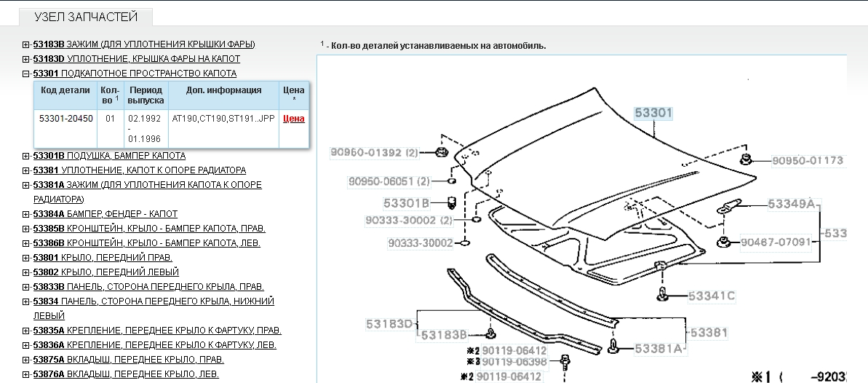868x383 pixels.
Task: Collapse the 53301 tree node minus icon
Action: (26, 74)
